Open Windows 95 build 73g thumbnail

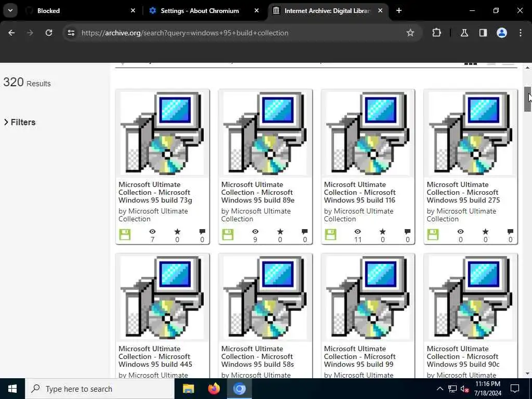pos(163,134)
